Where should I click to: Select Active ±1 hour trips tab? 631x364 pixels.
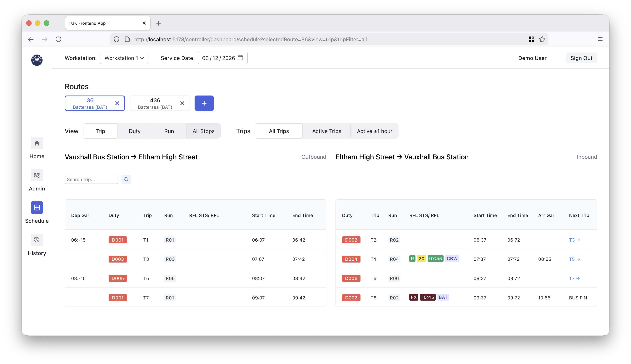click(x=374, y=131)
